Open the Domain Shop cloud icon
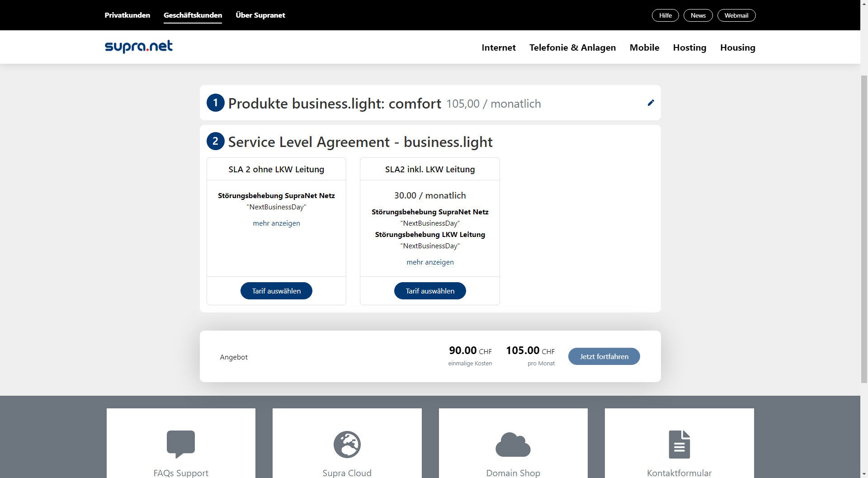The image size is (868, 478). coord(513,445)
